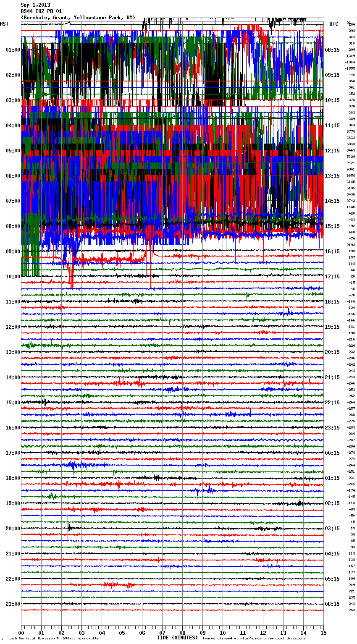Click the spike on the 20:00 trace
The width and height of the screenshot is (357, 644).
pyautogui.click(x=68, y=527)
